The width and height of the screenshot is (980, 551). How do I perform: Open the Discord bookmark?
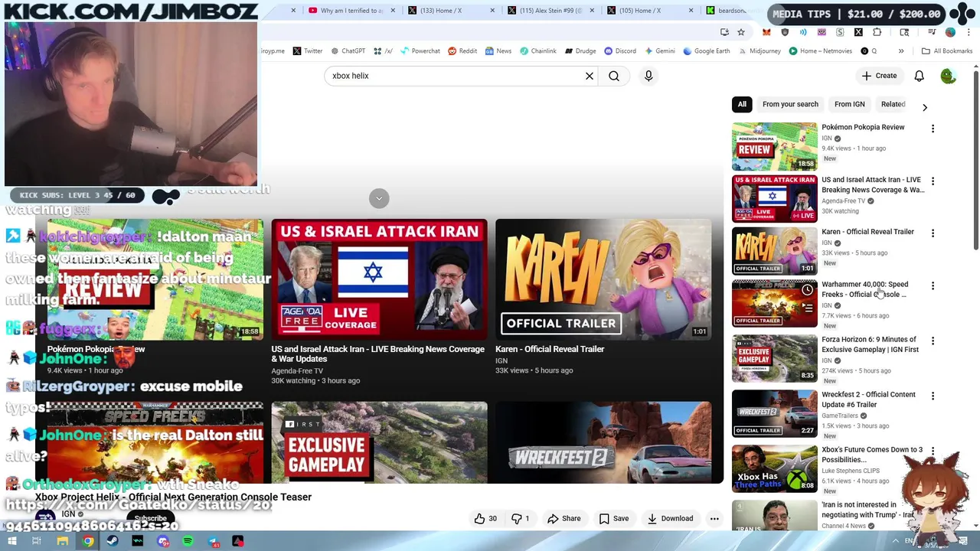click(620, 51)
